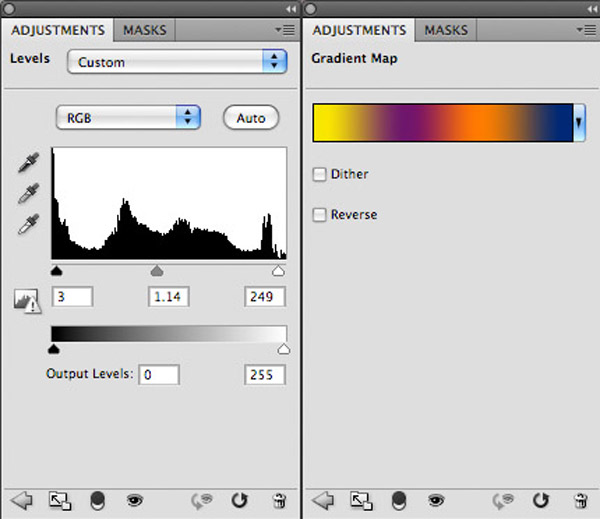Screen dimensions: 600x519
Task: Return to adjustment list in Gradient Map panel
Action: (323, 501)
